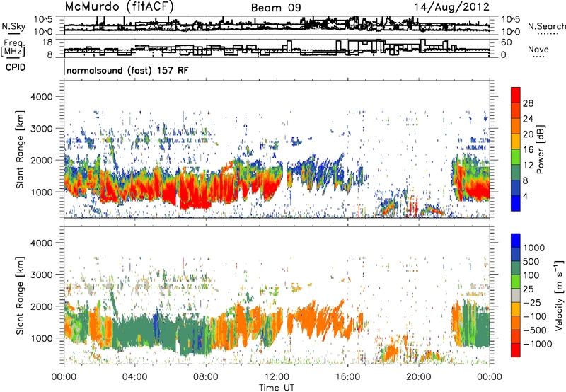
Task: Click the 2000 range tick in power panel
Action: [x=42, y=160]
